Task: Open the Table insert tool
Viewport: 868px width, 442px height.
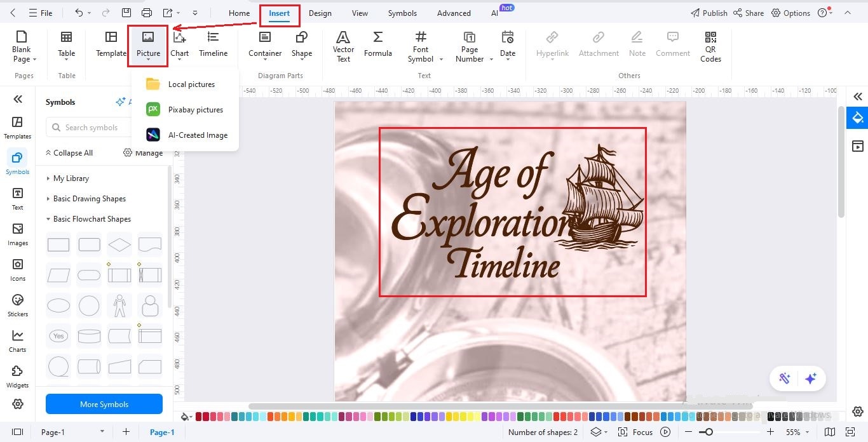Action: tap(66, 44)
